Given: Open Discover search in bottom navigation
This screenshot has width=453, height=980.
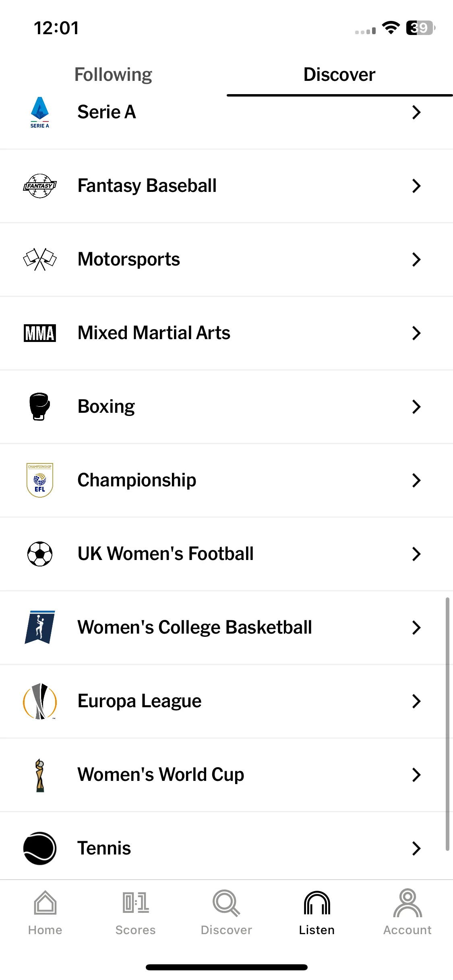Looking at the screenshot, I should click(226, 912).
